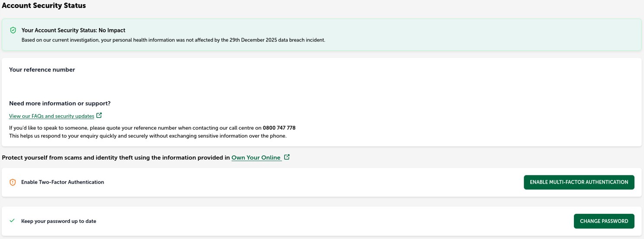Click 'Keep your password up to date' label
The image size is (644, 239).
click(x=59, y=221)
